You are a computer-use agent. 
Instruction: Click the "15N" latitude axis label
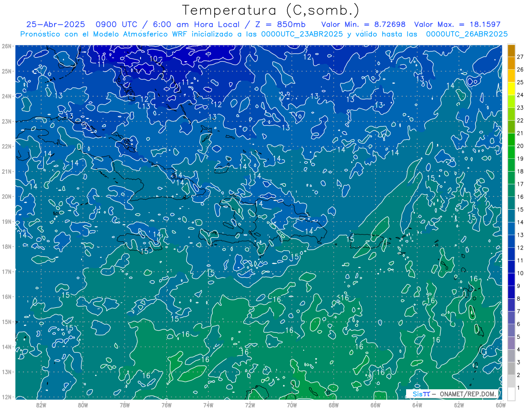point(7,321)
